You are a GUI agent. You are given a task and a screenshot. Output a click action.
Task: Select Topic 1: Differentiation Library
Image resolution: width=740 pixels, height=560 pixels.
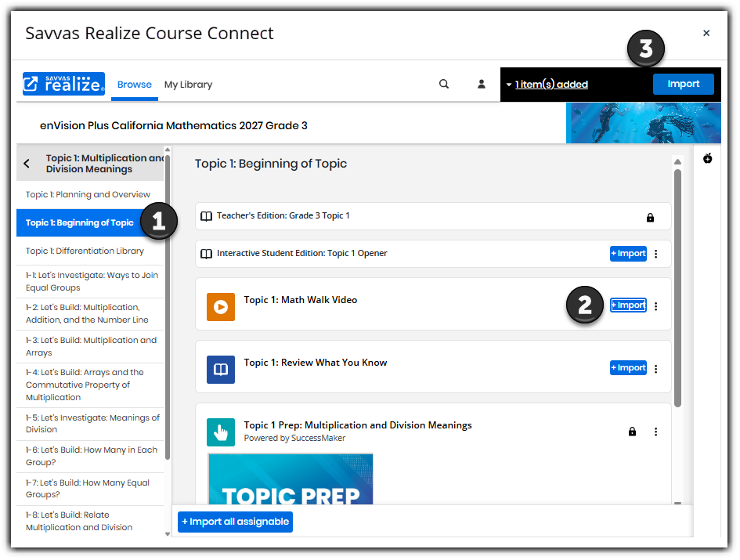pos(90,251)
